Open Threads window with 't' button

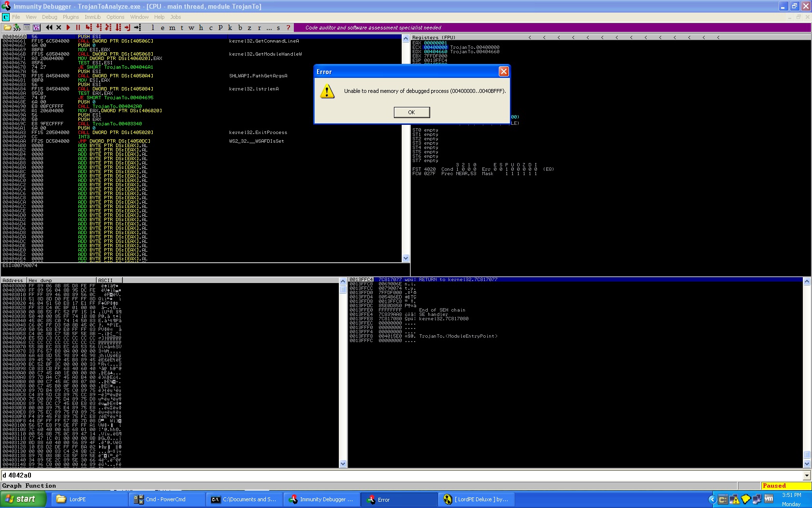[x=182, y=28]
